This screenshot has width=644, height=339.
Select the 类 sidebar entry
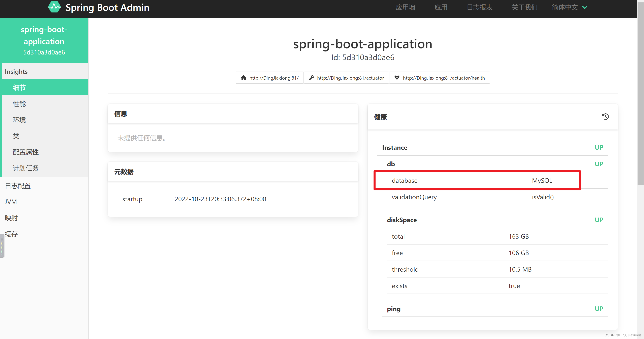click(45, 136)
